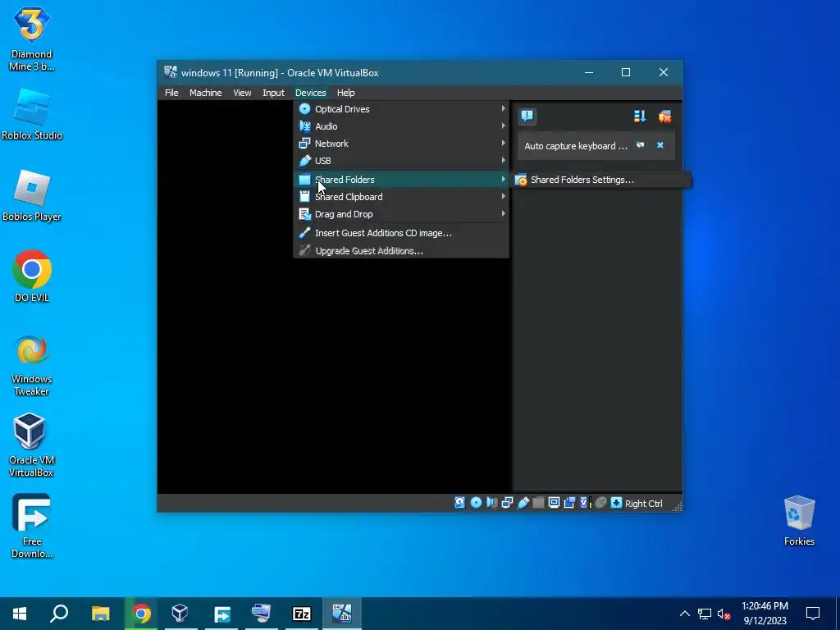This screenshot has height=630, width=840.
Task: Switch to the windows 11 VM taskbar button
Action: click(342, 614)
